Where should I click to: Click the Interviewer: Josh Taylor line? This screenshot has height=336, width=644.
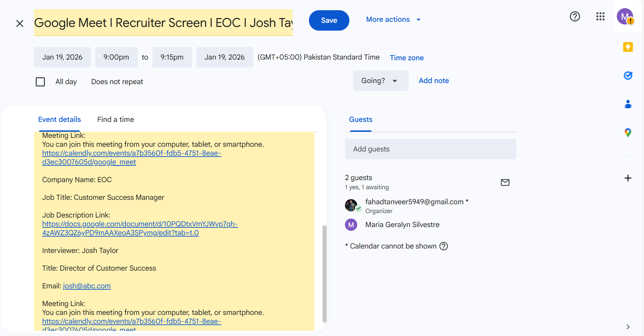click(80, 251)
